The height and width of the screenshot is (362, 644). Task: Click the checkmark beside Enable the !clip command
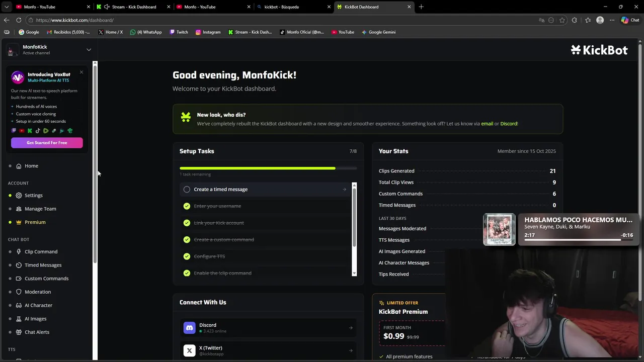coord(187,273)
